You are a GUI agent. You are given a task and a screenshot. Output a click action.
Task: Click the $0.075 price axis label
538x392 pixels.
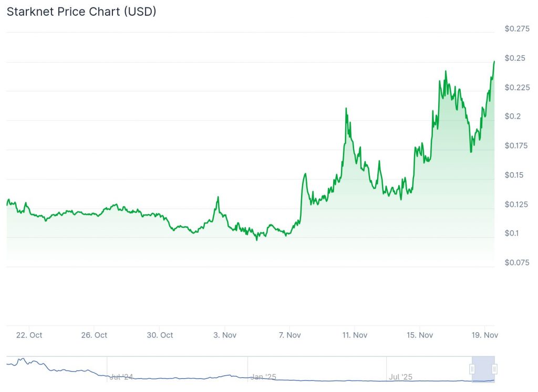[x=516, y=262]
